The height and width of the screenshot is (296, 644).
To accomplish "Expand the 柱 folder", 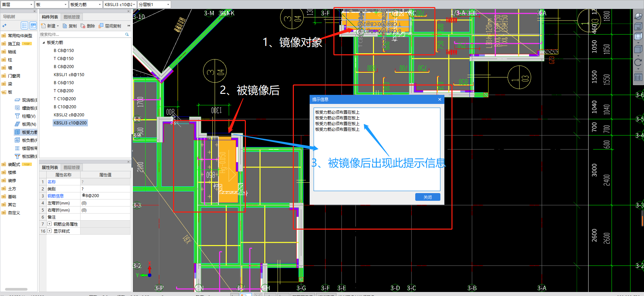I will pos(4,60).
